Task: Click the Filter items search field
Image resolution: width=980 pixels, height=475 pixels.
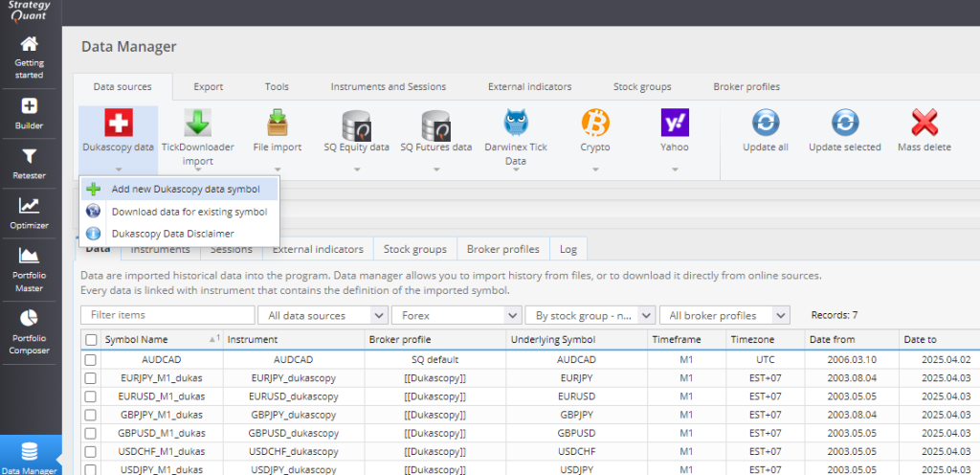Action: tap(167, 315)
